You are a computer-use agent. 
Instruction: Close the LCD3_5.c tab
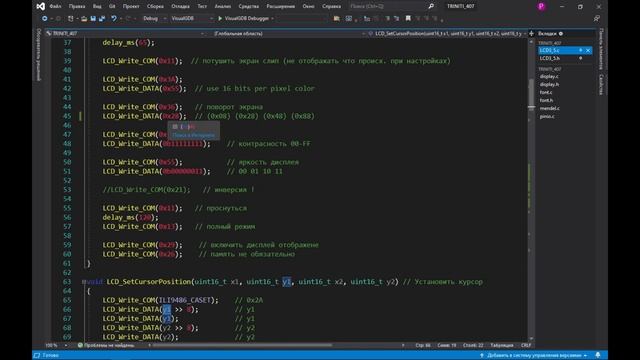pos(588,50)
